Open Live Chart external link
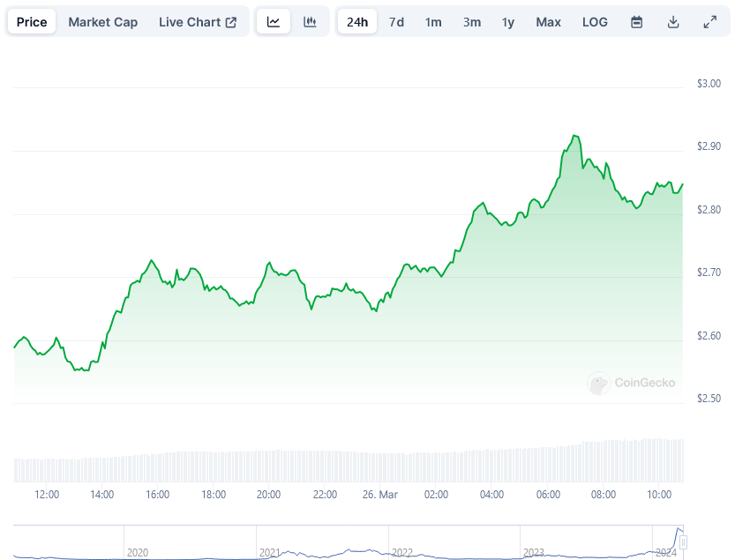This screenshot has height=560, width=735. (198, 22)
